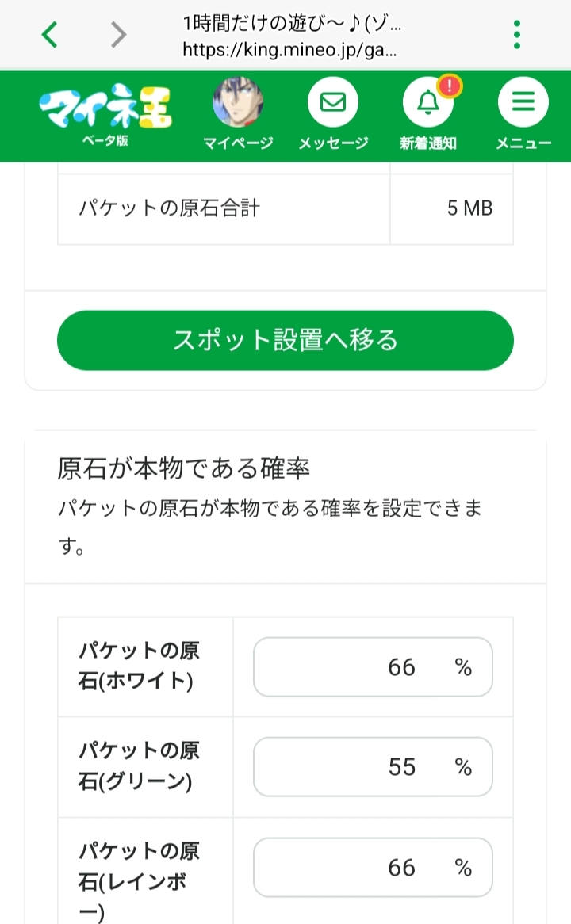571x924 pixels.
Task: Tap the red alert badge on notifications
Action: coord(450,86)
